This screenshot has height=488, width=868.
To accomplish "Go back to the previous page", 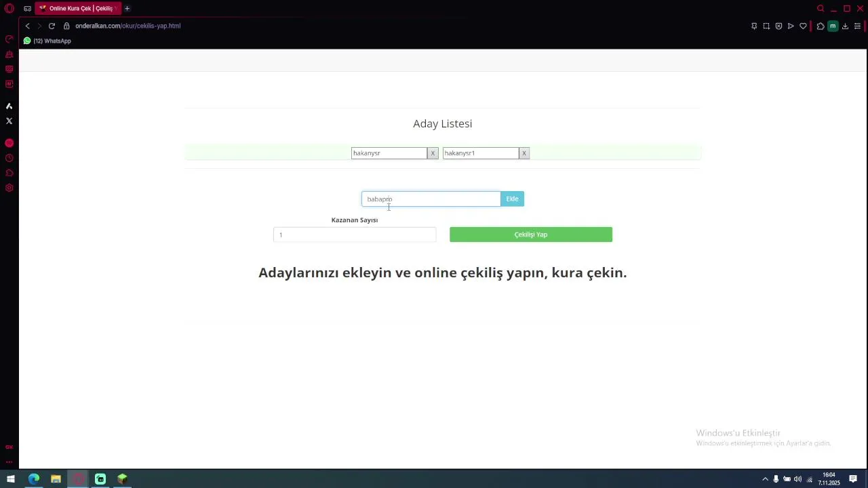I will [x=27, y=26].
